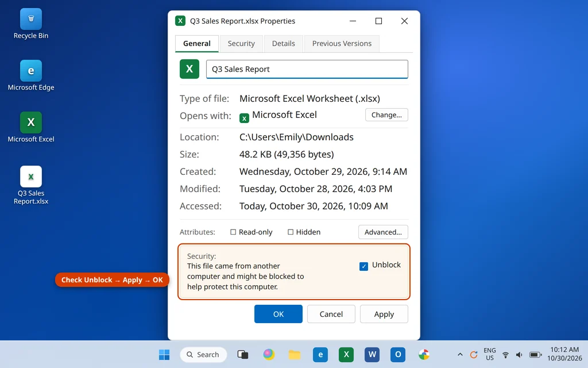This screenshot has width=588, height=368.
Task: Open the Windows Start menu
Action: coord(164,354)
